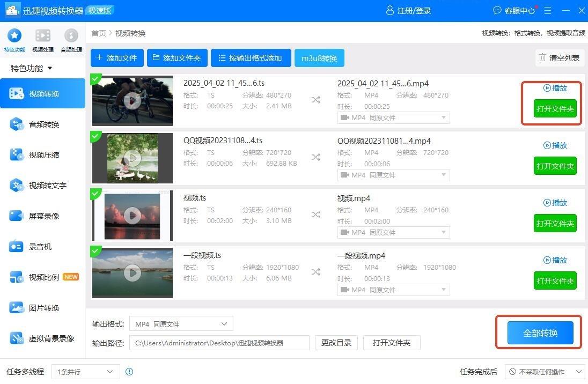The image size is (588, 384).
Task: Launch the 屏幕录像 screen recorder
Action: coord(43,216)
